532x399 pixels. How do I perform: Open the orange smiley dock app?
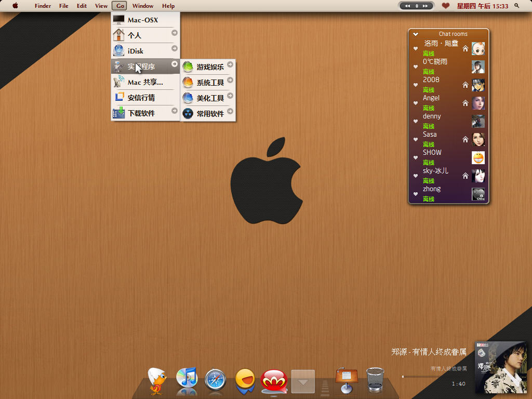coord(245,381)
